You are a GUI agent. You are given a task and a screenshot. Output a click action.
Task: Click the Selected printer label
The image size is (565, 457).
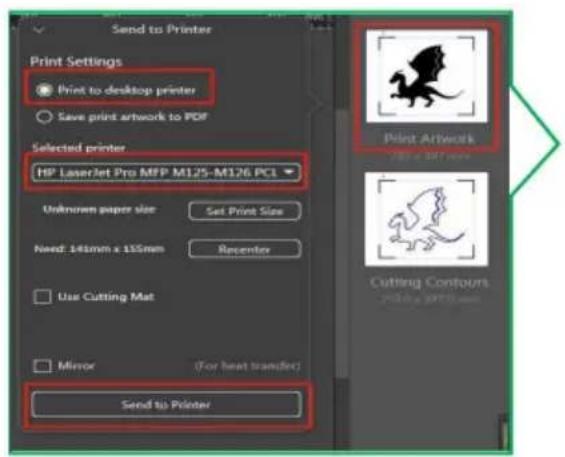79,148
